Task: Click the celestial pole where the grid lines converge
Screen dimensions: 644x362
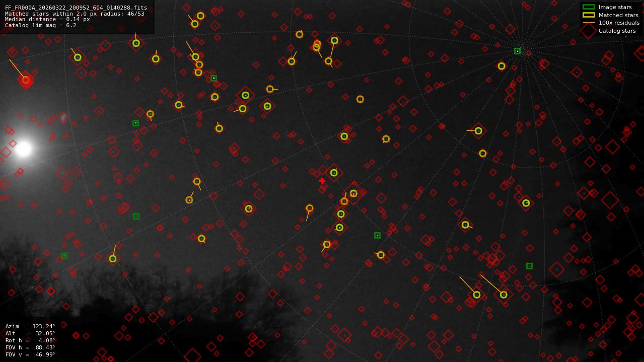Action: [x=522, y=50]
